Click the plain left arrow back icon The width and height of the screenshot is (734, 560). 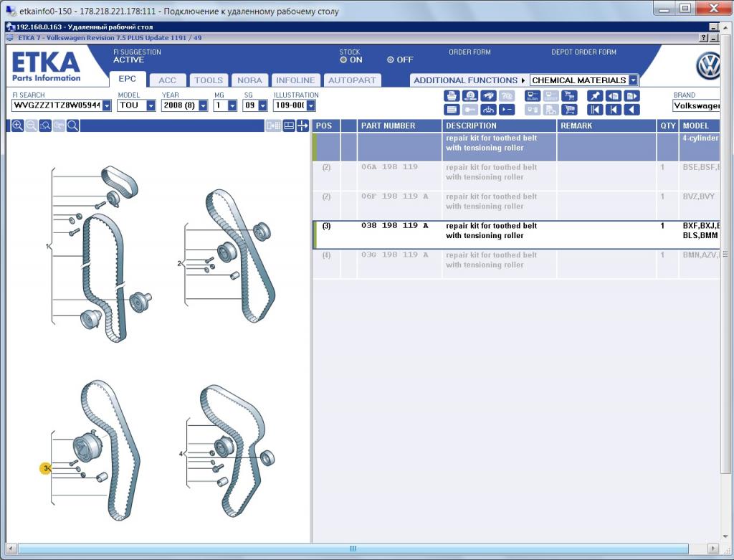click(x=631, y=110)
